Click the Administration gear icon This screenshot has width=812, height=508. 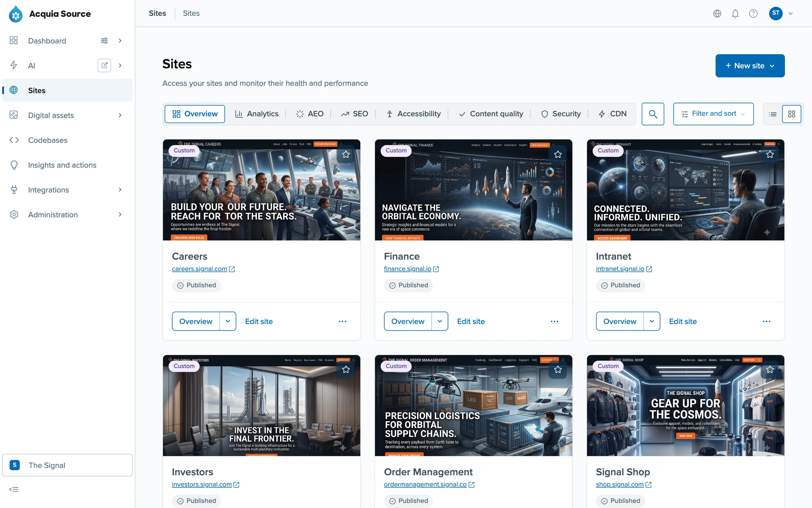point(14,214)
